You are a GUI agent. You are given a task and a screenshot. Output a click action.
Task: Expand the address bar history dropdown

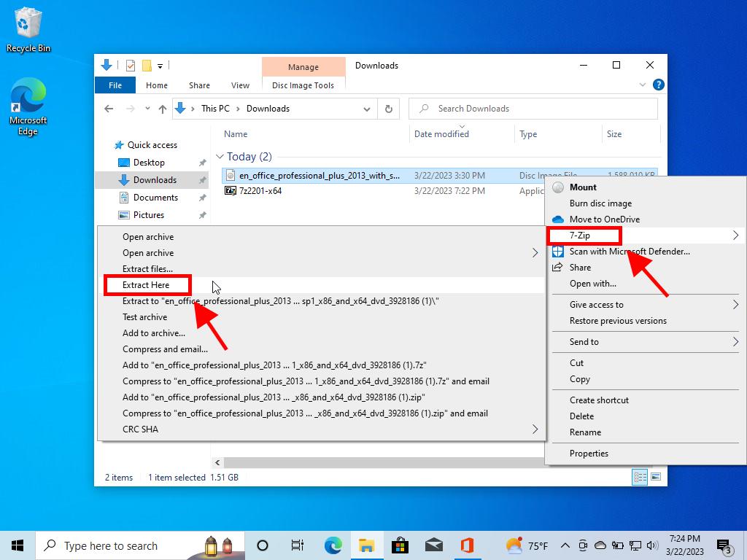367,109
